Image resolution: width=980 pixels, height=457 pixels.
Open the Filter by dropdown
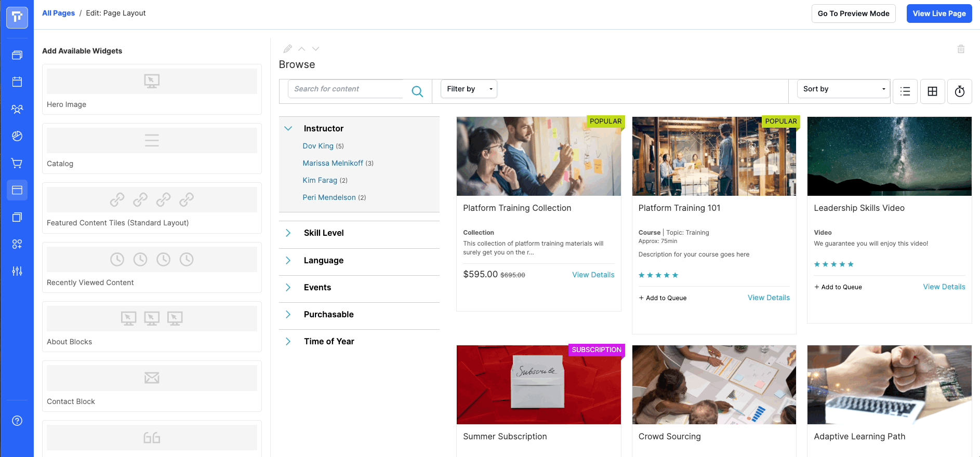coord(469,89)
